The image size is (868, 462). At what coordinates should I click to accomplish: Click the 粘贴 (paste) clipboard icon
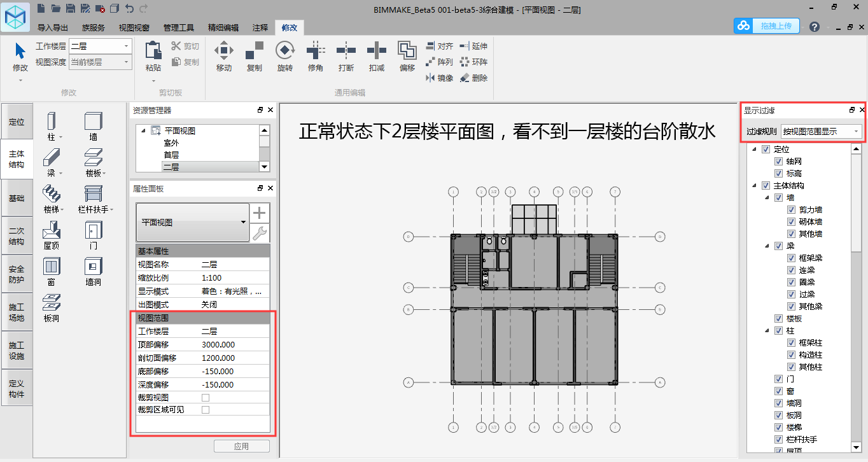click(x=153, y=51)
